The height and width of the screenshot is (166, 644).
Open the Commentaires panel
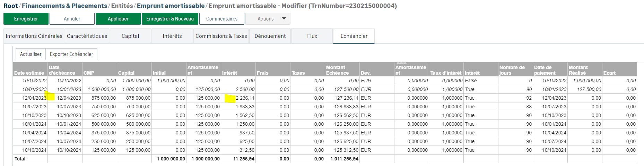click(222, 19)
